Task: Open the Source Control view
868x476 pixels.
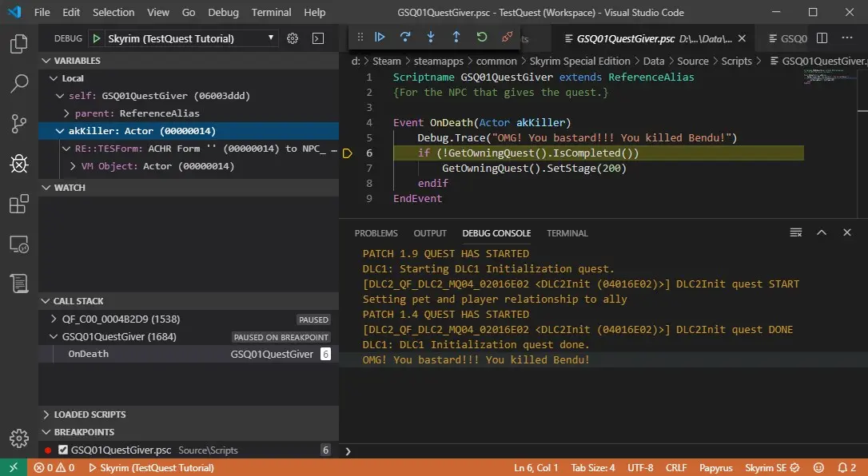Action: [19, 124]
